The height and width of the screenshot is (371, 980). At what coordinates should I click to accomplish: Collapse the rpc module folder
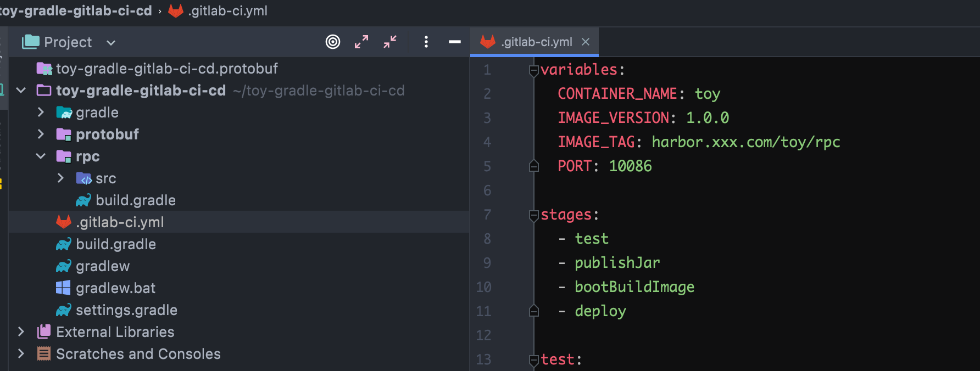[41, 156]
